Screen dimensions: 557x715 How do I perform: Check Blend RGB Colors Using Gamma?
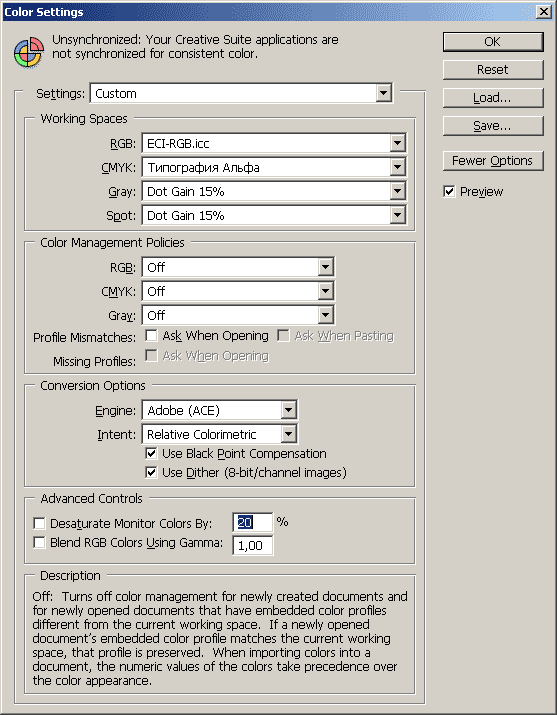pyautogui.click(x=39, y=542)
